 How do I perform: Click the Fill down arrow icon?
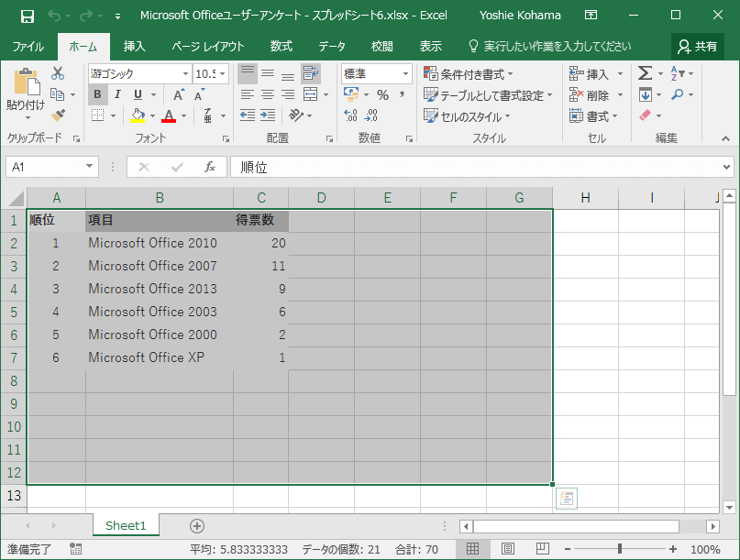tap(646, 94)
